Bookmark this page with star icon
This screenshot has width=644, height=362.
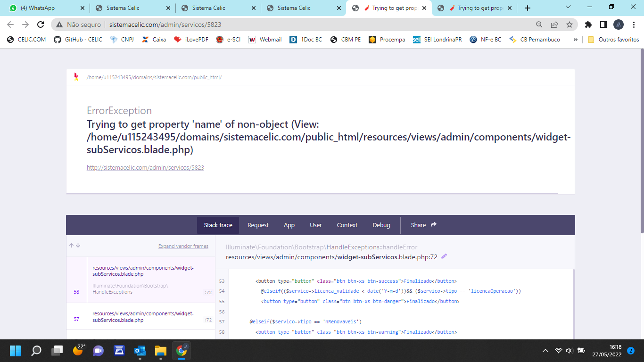[569, 25]
